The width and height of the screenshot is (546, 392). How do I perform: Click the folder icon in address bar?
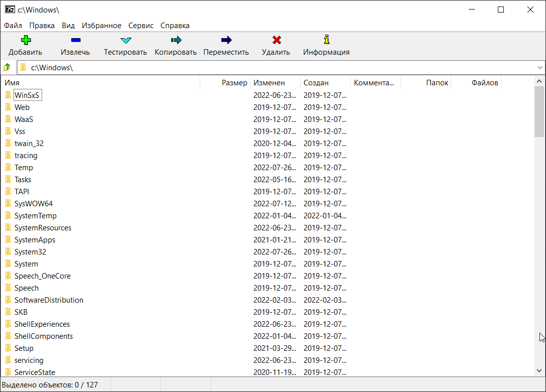23,67
